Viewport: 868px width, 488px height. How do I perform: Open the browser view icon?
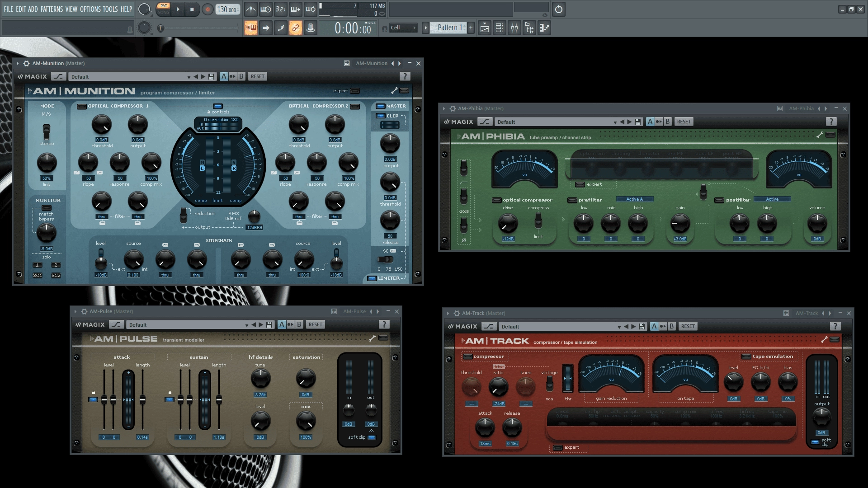pyautogui.click(x=529, y=28)
